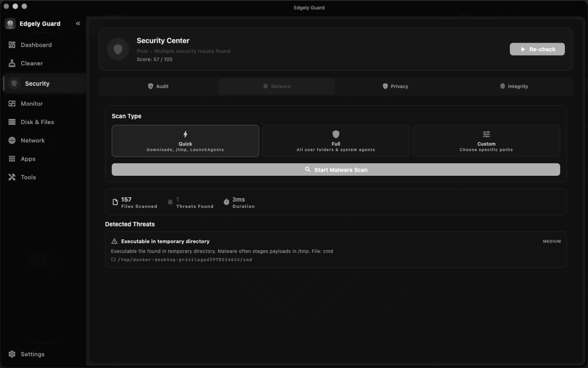Click the Network globe icon
Viewport: 588px width, 368px height.
12,141
